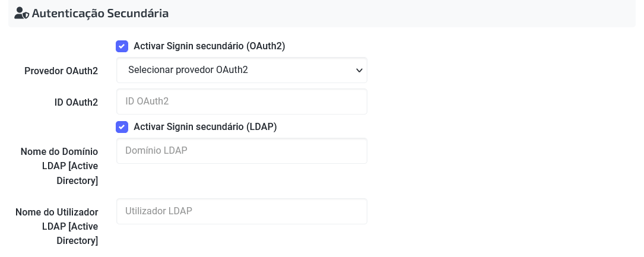This screenshot has height=257, width=644.
Task: Click the 'Nome do Domínio LDAP' label
Action: click(x=59, y=158)
